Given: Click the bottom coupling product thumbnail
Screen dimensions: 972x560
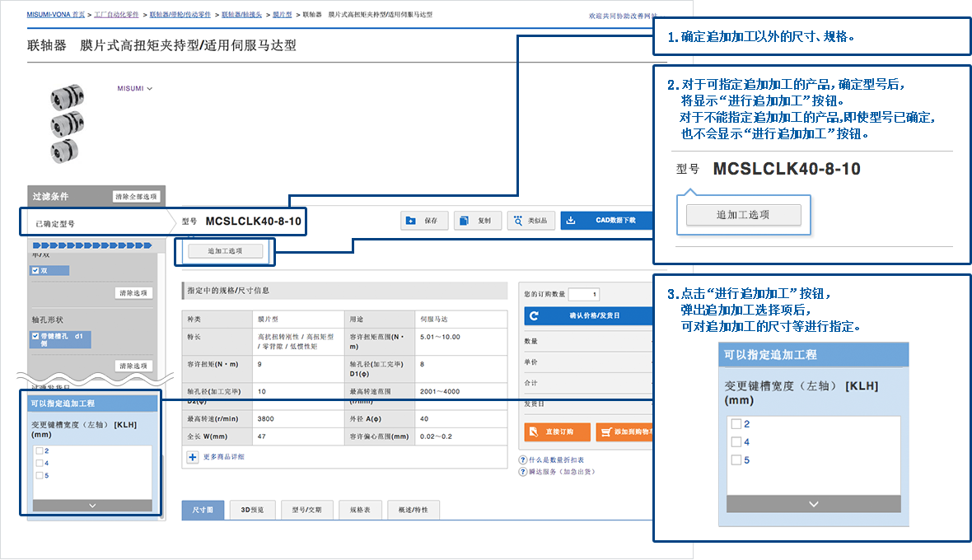Looking at the screenshot, I should click(64, 151).
